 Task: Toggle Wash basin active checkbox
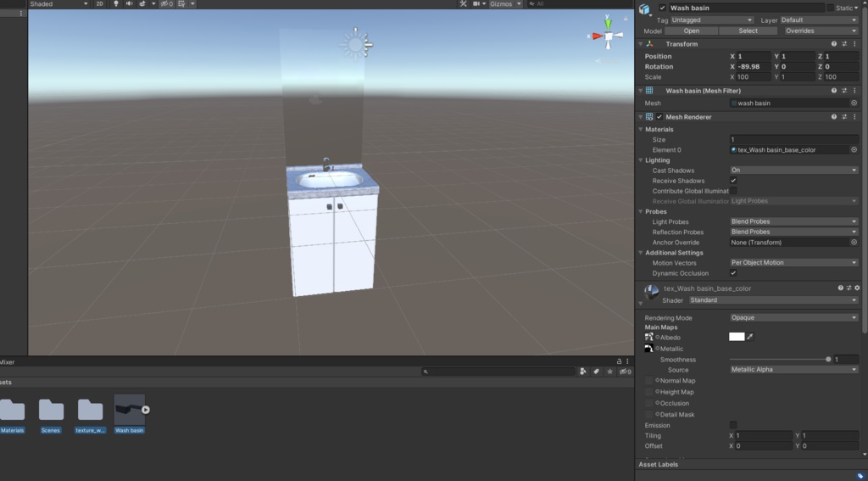click(x=662, y=8)
